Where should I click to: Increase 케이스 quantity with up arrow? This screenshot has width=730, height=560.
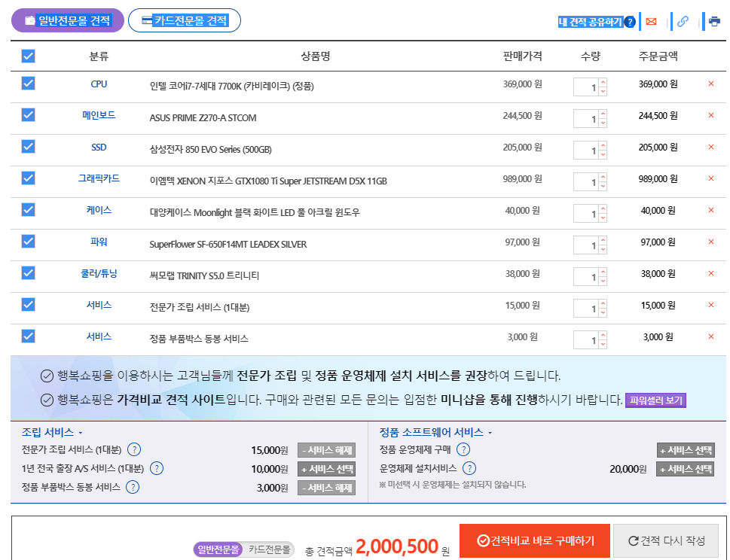tap(603, 208)
